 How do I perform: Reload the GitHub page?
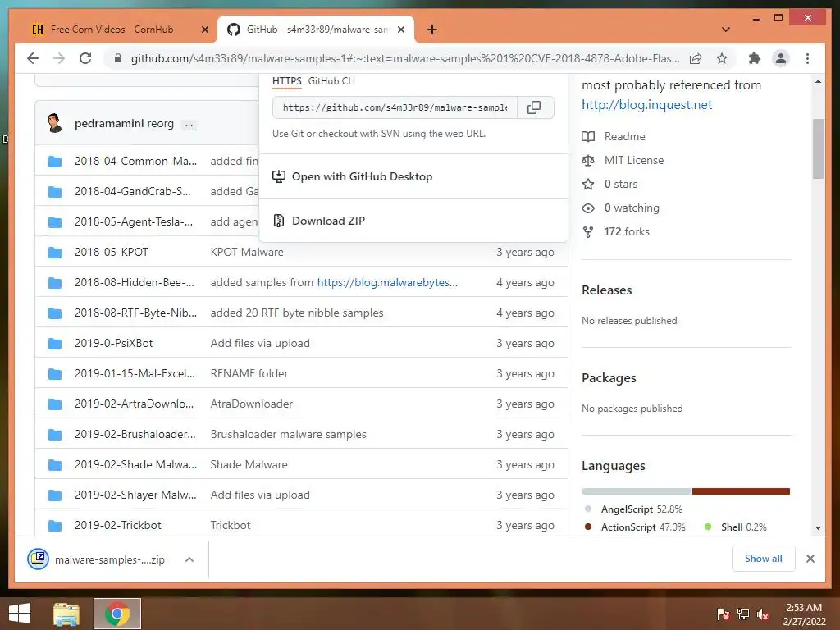(85, 58)
